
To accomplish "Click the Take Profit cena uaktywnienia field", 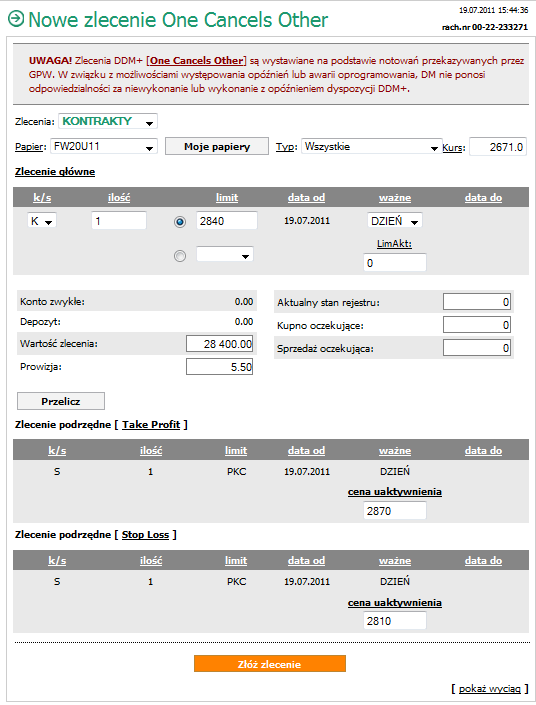I will (395, 511).
